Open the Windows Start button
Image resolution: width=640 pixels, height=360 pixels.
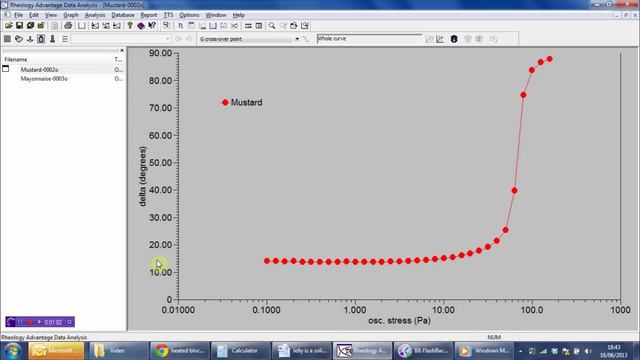tap(12, 351)
